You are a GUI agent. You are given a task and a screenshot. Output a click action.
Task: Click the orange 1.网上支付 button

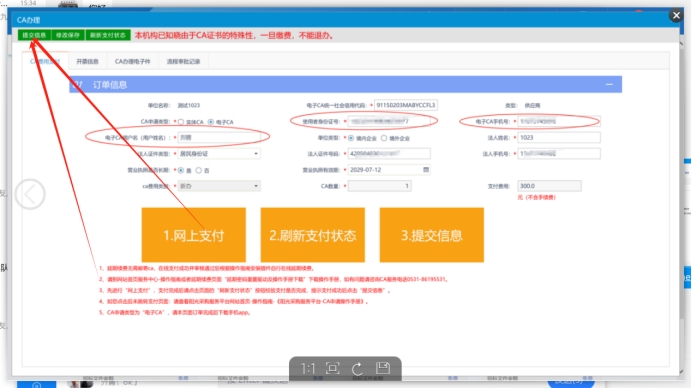193,235
